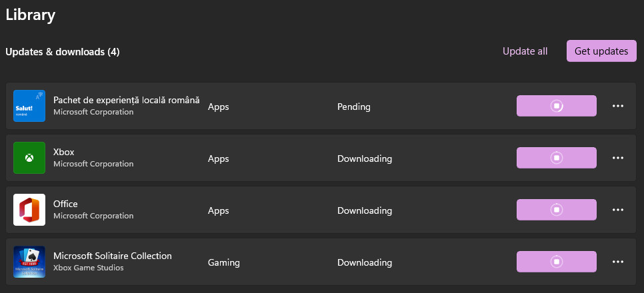644x293 pixels.
Task: Click the Microsoft Solitaire Collection icon
Action: pyautogui.click(x=29, y=262)
